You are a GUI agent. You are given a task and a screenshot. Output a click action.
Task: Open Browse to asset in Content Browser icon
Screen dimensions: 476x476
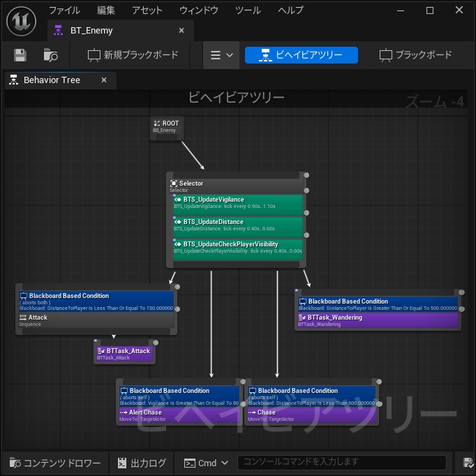point(50,55)
